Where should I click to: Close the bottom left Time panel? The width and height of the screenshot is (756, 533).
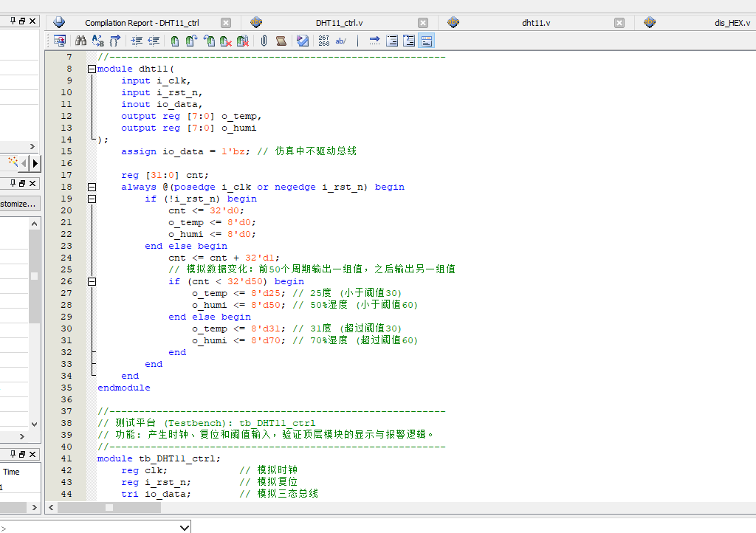coord(32,454)
